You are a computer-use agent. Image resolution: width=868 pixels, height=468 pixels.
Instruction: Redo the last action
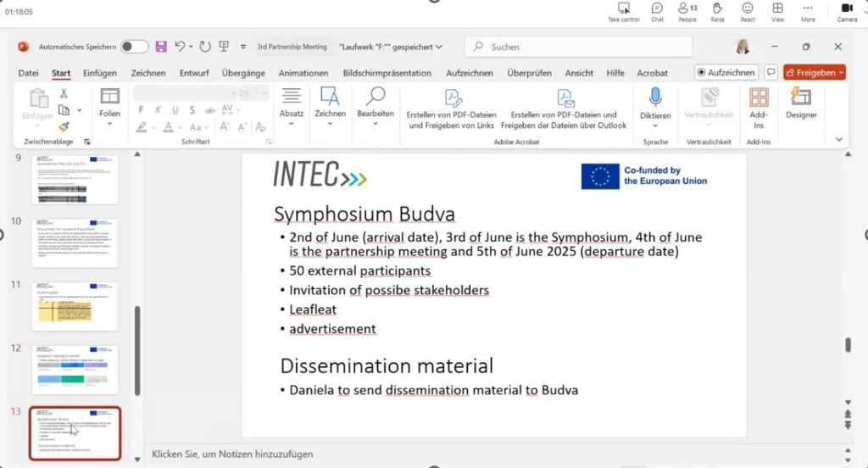pos(205,47)
